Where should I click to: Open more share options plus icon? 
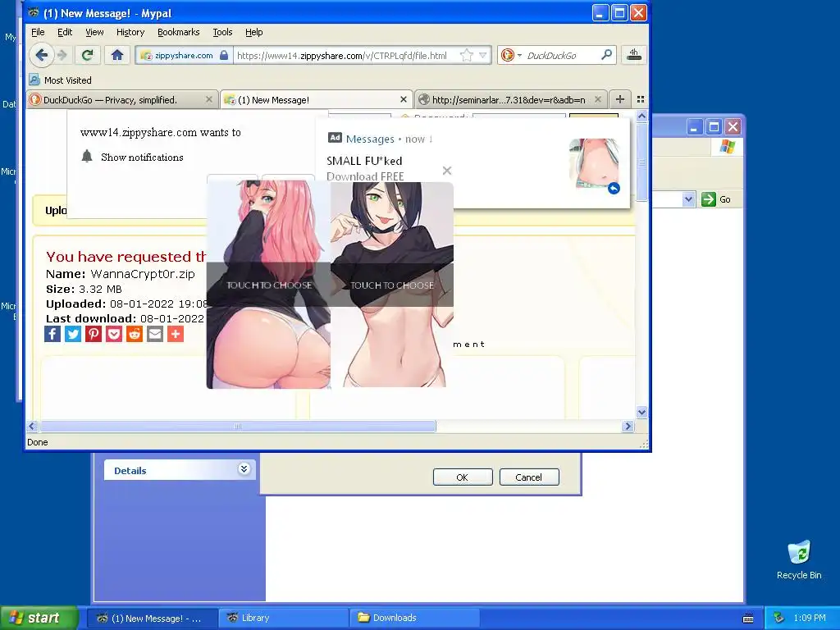click(x=176, y=334)
